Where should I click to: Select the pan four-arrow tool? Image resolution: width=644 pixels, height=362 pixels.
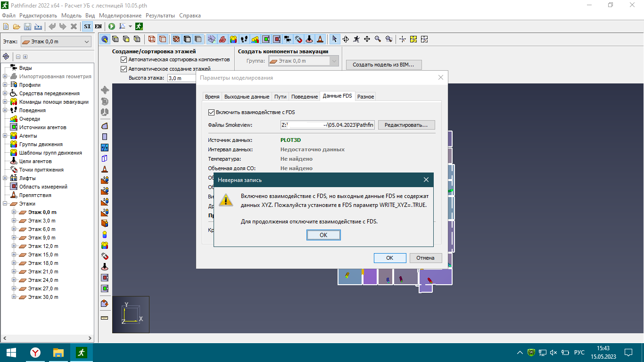(367, 39)
